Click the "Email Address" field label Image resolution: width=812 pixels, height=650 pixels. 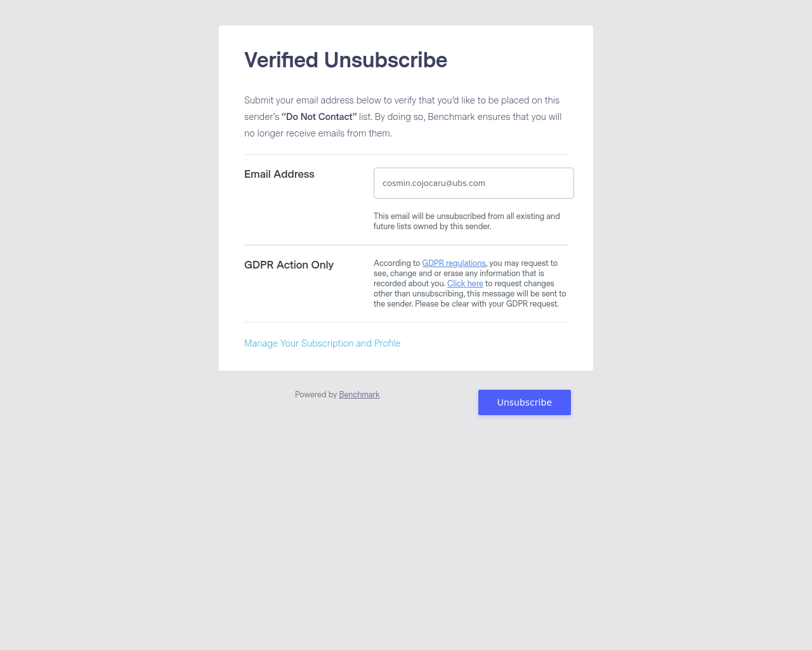click(279, 175)
